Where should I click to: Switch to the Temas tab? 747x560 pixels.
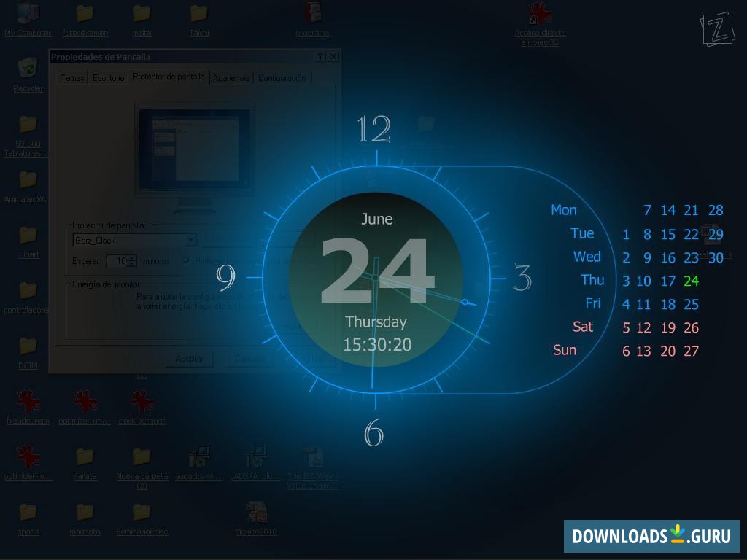72,78
